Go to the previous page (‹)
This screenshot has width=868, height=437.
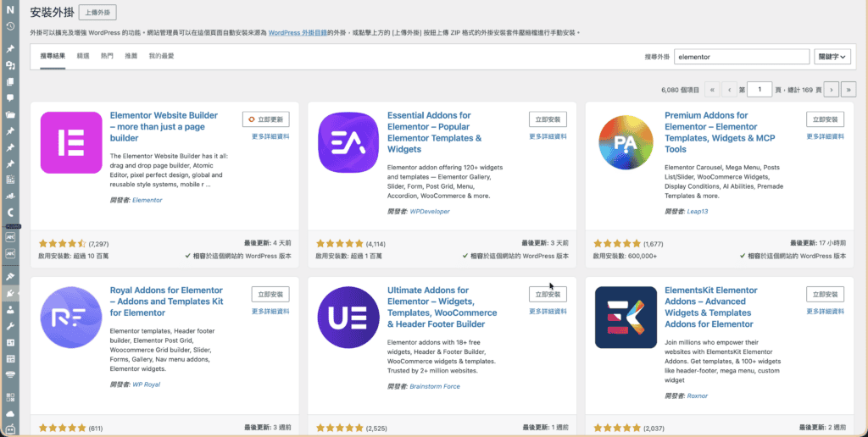pyautogui.click(x=729, y=89)
